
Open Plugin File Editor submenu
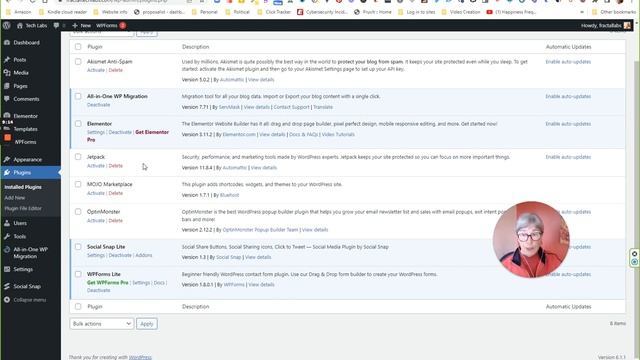(x=23, y=209)
